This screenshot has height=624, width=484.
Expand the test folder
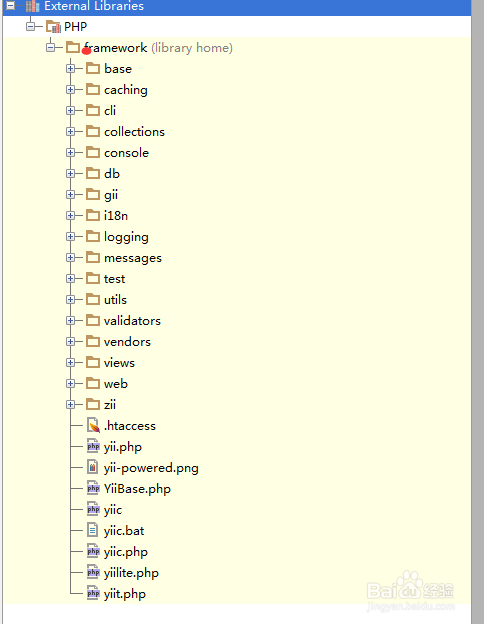70,279
